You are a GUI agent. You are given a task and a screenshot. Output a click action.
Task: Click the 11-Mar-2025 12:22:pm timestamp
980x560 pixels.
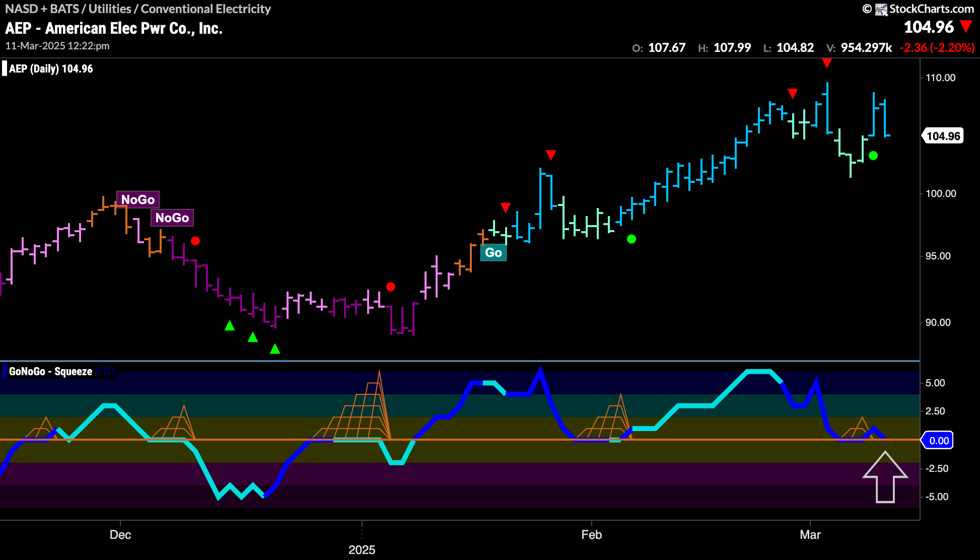pyautogui.click(x=57, y=46)
